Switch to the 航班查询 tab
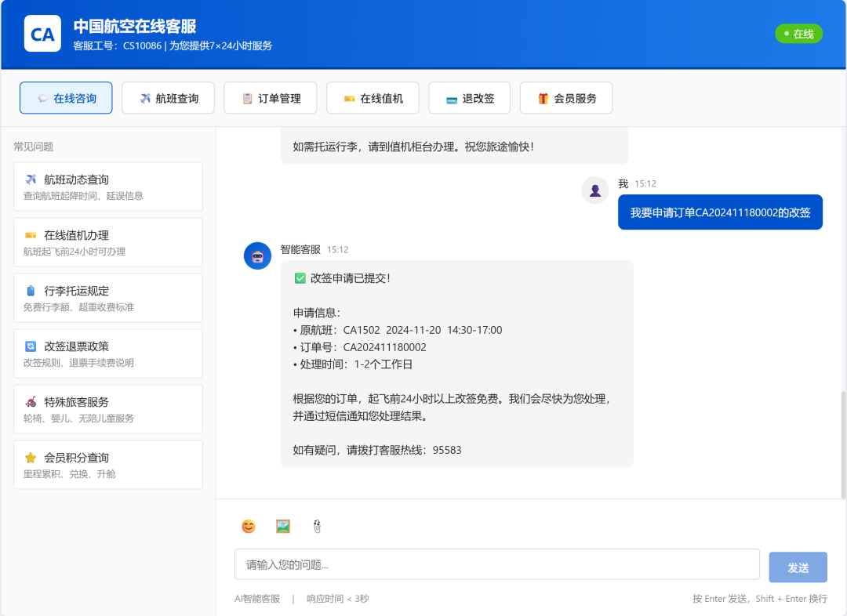This screenshot has height=616, width=847. click(168, 97)
